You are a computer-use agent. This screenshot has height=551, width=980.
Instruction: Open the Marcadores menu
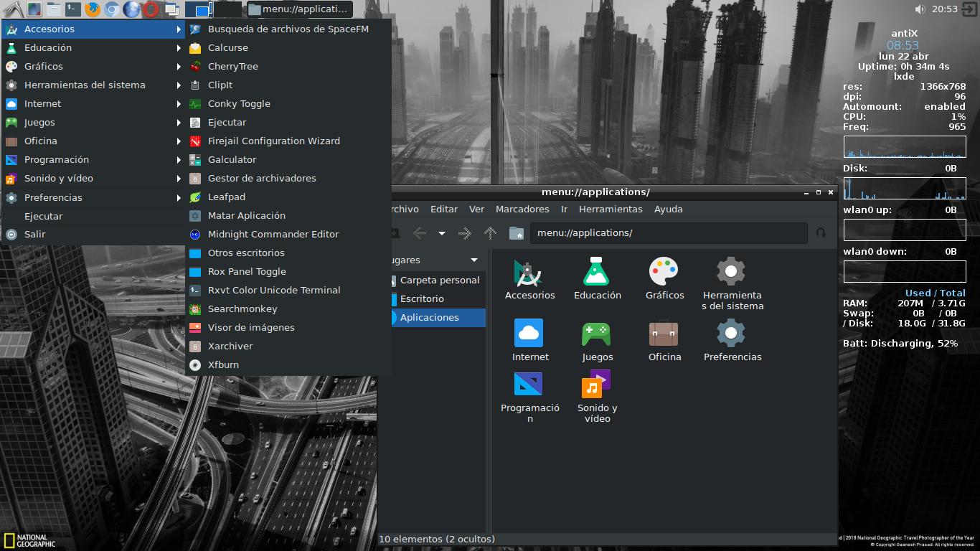(522, 209)
